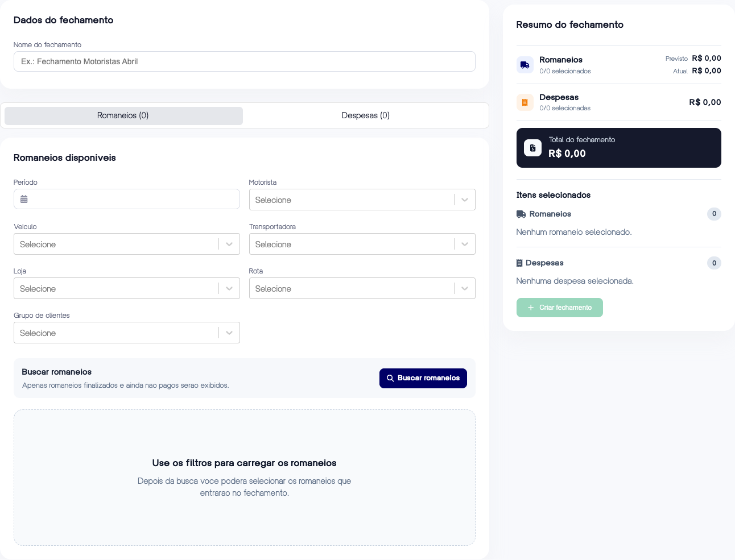The height and width of the screenshot is (560, 735).
Task: Click the Buscar romaneios button
Action: coord(423,378)
